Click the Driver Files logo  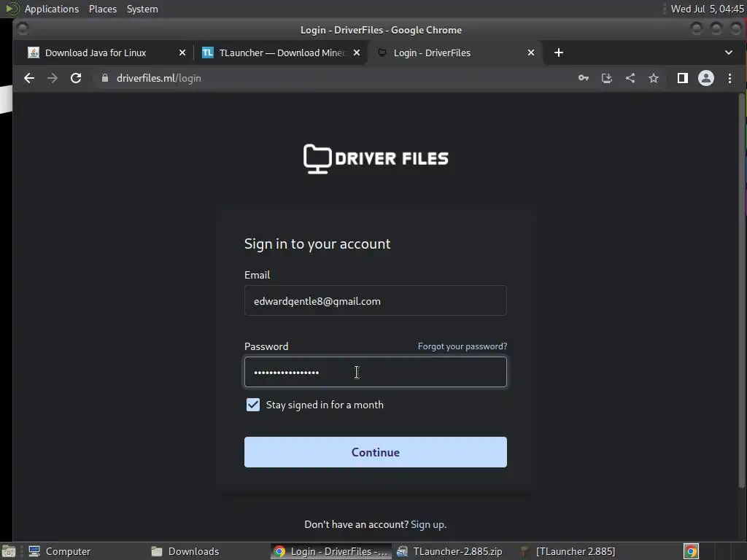[x=376, y=158]
